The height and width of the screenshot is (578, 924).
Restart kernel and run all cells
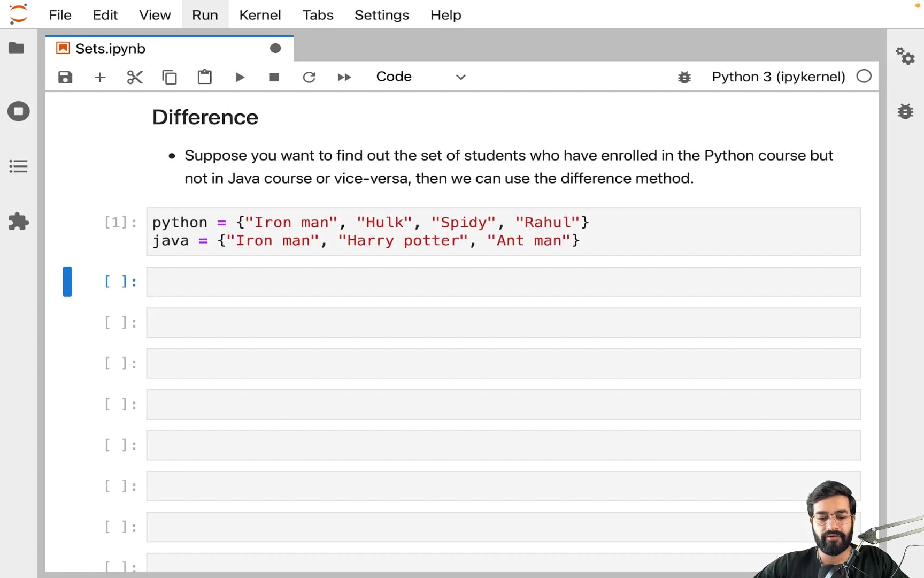(344, 78)
